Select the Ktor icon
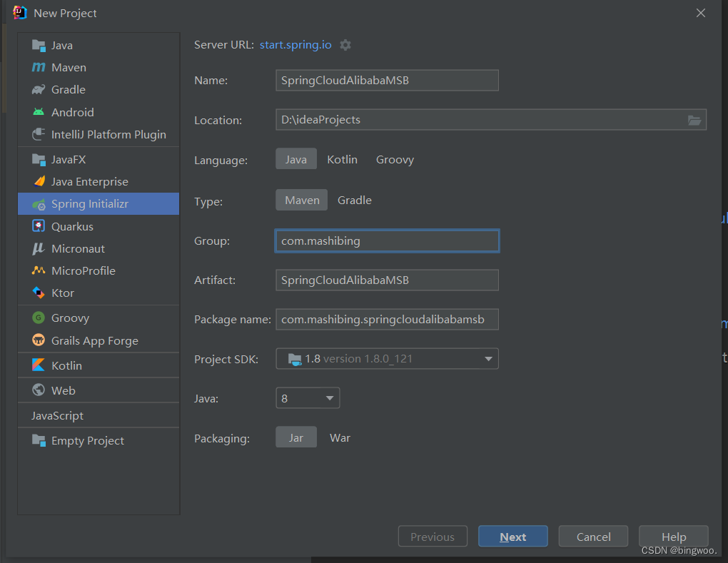The width and height of the screenshot is (728, 563). [x=39, y=293]
